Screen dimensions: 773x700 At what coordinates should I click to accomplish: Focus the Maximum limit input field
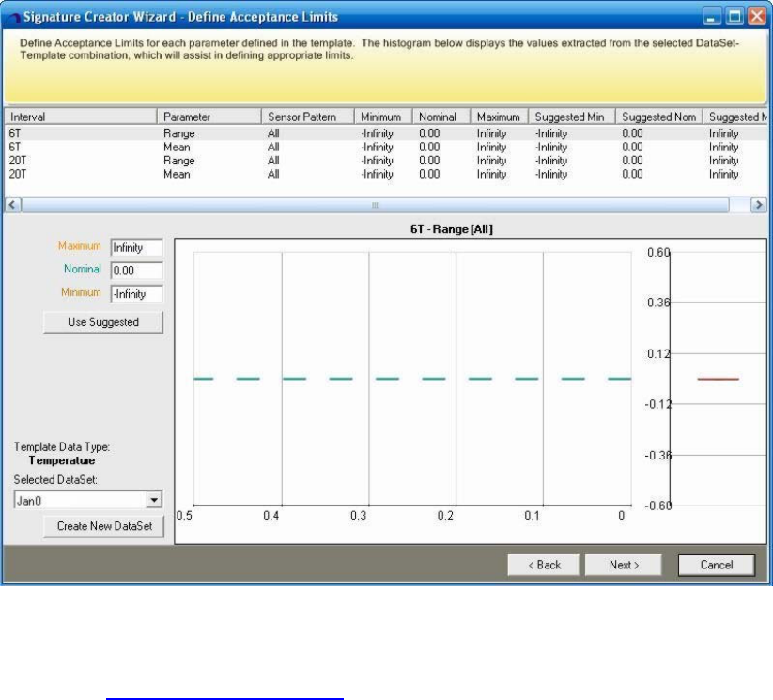(x=136, y=248)
